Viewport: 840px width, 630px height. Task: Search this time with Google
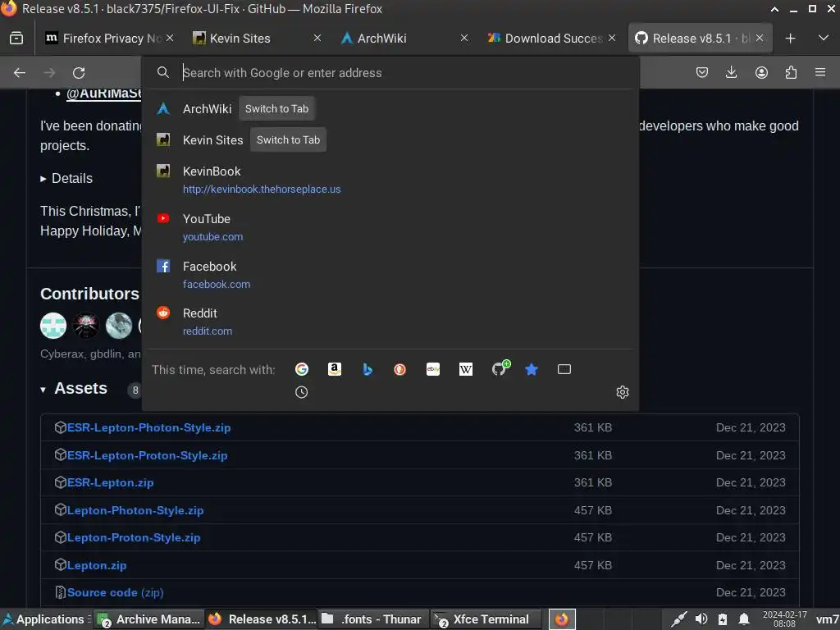(302, 369)
